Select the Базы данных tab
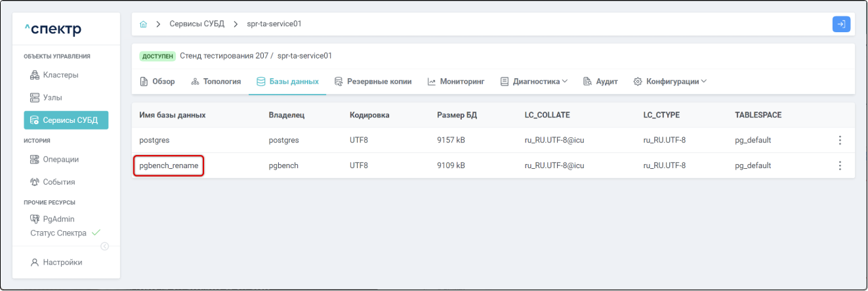Image resolution: width=868 pixels, height=291 pixels. click(x=287, y=81)
